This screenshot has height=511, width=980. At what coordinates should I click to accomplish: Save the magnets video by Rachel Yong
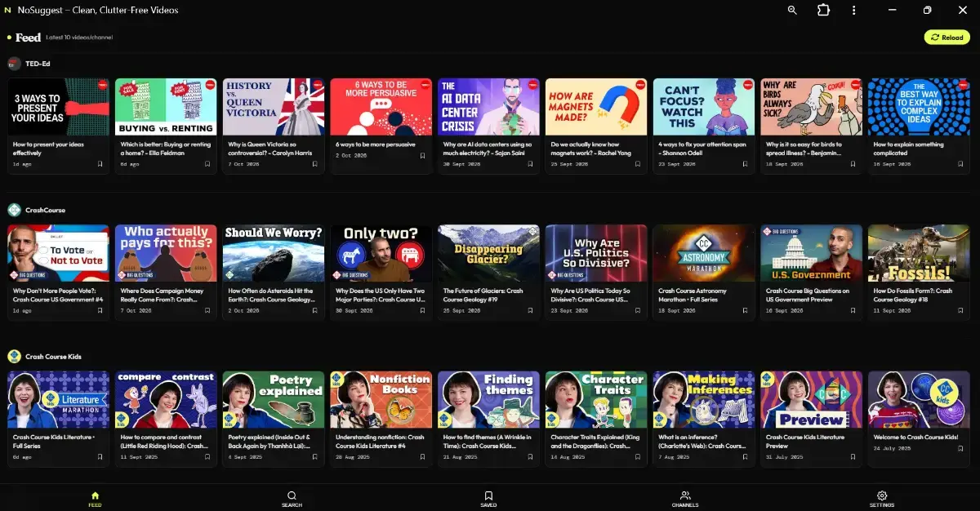tap(638, 164)
